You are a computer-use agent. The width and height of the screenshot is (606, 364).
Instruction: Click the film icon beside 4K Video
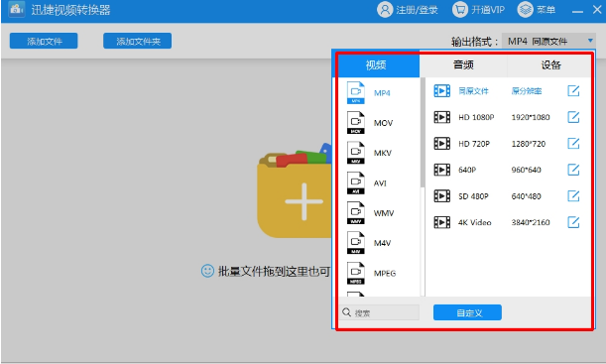coord(442,222)
